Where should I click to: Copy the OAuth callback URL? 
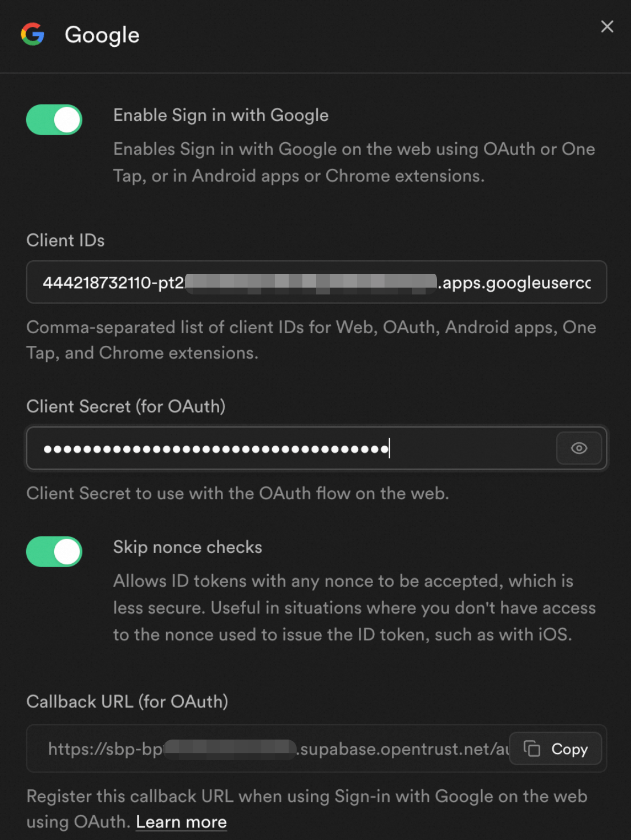(x=556, y=749)
